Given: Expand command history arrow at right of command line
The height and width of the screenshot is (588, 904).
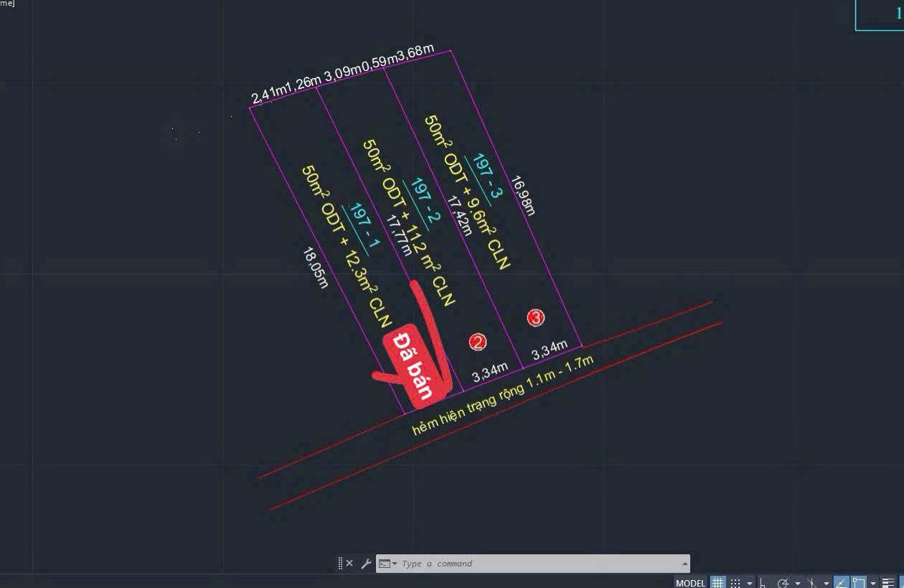Looking at the screenshot, I should (684, 564).
